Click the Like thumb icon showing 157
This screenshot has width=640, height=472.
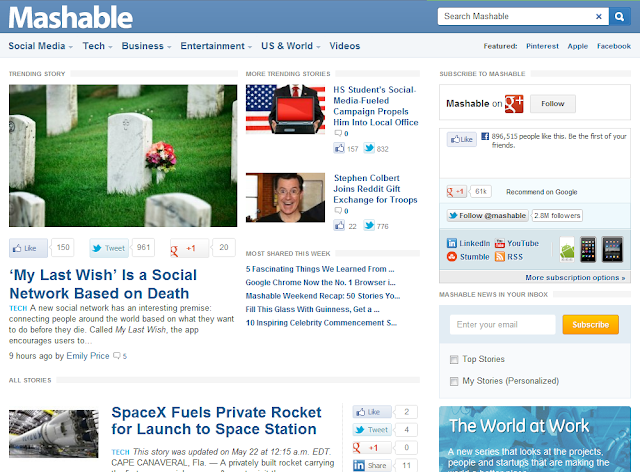pyautogui.click(x=339, y=148)
